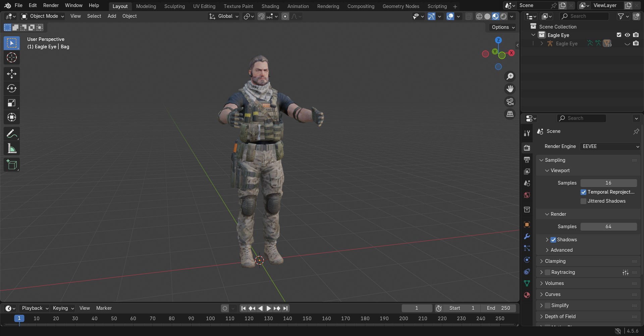This screenshot has width=644, height=336.
Task: Hide Eagle Eye collection in viewport
Action: (x=627, y=35)
